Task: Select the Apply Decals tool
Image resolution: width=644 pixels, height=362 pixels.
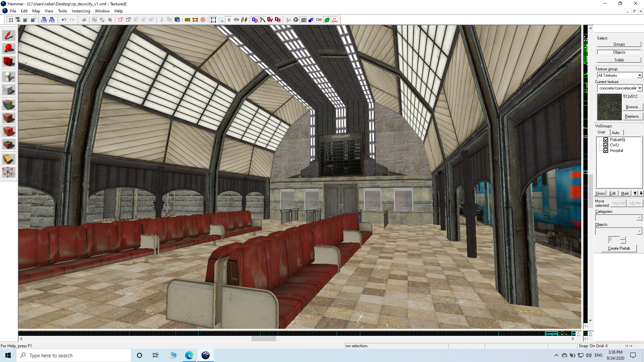Action: tap(9, 131)
